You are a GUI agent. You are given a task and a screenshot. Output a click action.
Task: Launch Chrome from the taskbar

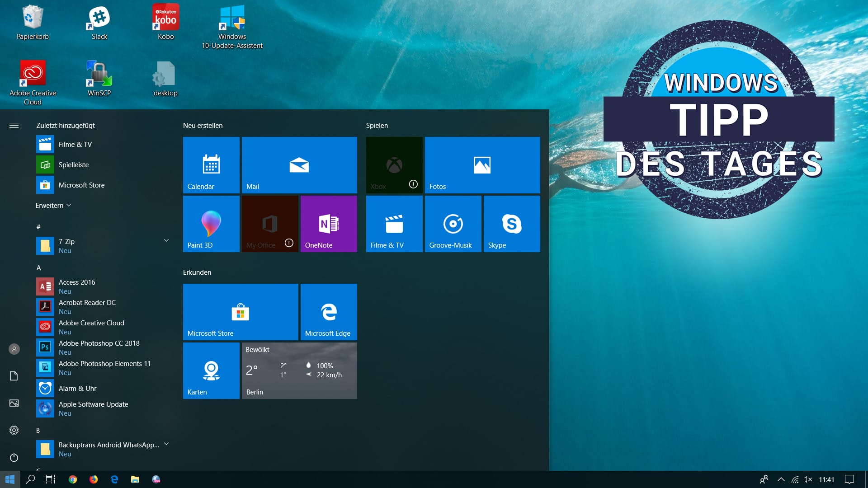pyautogui.click(x=73, y=479)
